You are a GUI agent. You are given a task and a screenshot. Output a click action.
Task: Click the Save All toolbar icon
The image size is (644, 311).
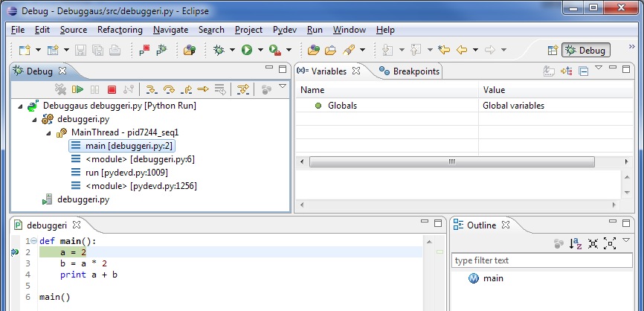pos(97,50)
